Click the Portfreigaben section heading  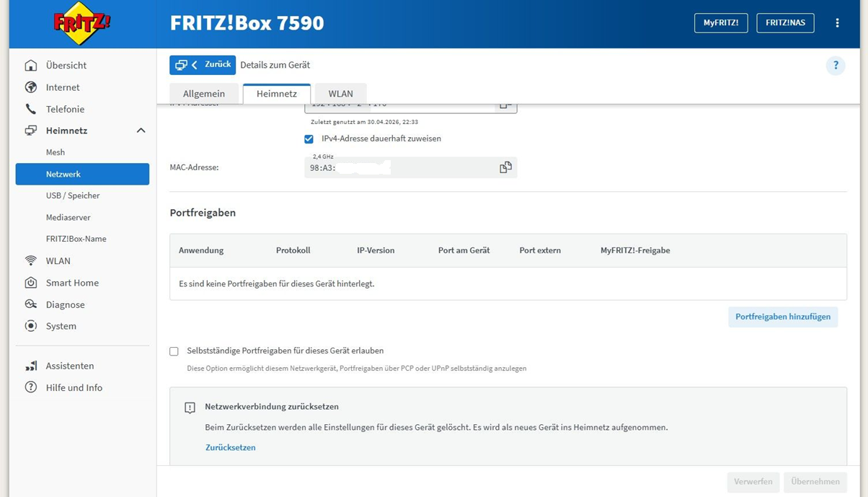point(203,213)
